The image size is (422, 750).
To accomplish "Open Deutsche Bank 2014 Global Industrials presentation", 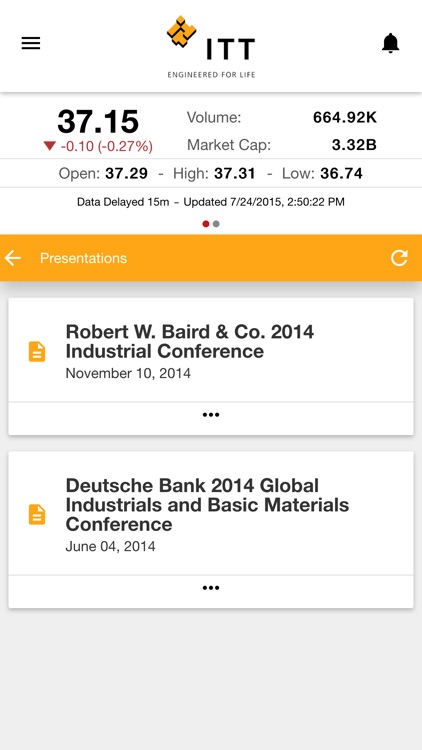I will [x=207, y=505].
